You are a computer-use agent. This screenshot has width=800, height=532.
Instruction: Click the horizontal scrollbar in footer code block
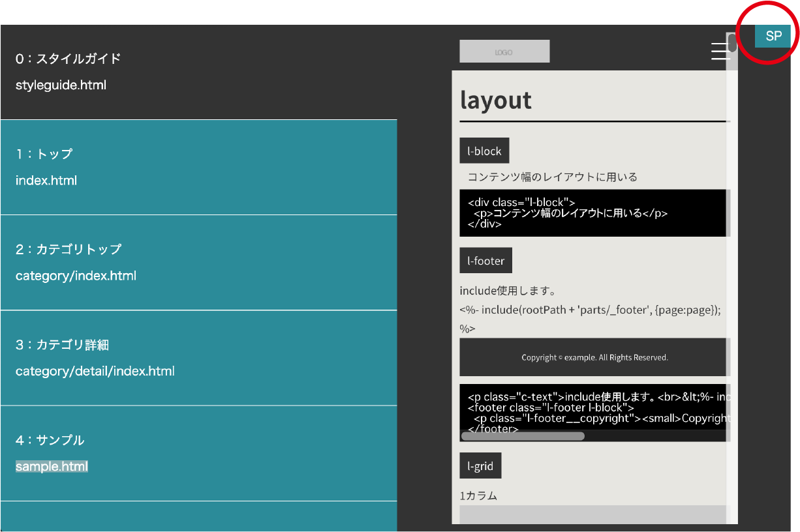point(523,436)
